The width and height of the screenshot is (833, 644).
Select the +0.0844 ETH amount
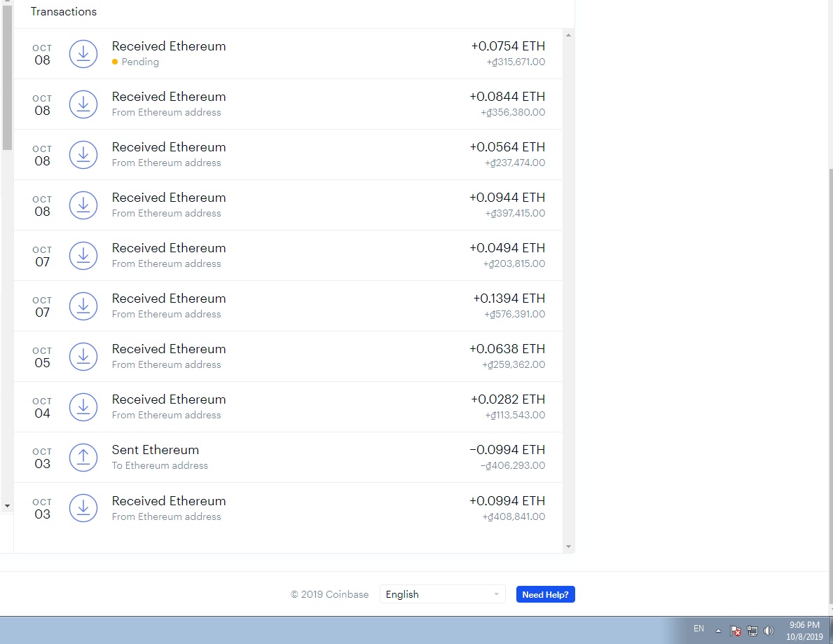click(x=507, y=97)
